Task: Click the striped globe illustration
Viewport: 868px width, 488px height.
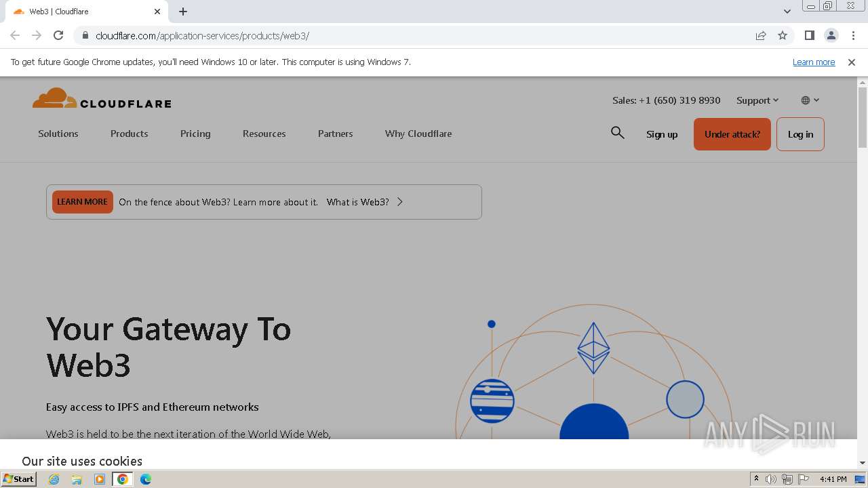Action: pyautogui.click(x=492, y=401)
